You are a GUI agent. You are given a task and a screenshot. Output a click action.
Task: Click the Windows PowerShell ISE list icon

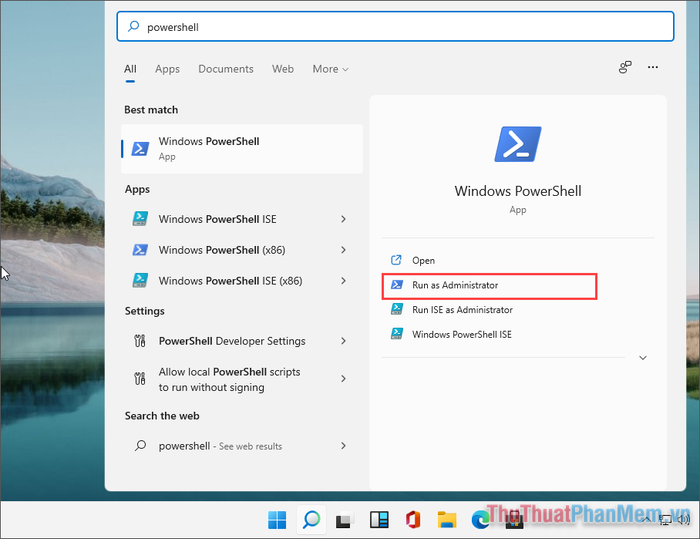pos(140,219)
